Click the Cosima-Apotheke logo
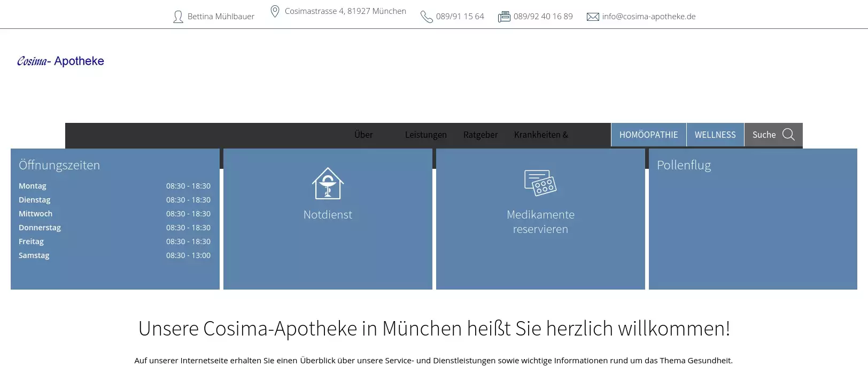Viewport: 868px width, 374px height. tap(60, 61)
